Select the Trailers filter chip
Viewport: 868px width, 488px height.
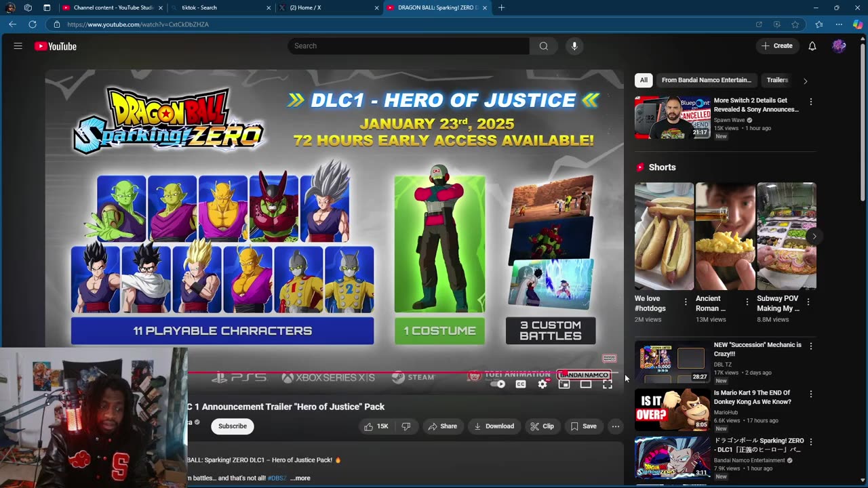[x=777, y=80]
